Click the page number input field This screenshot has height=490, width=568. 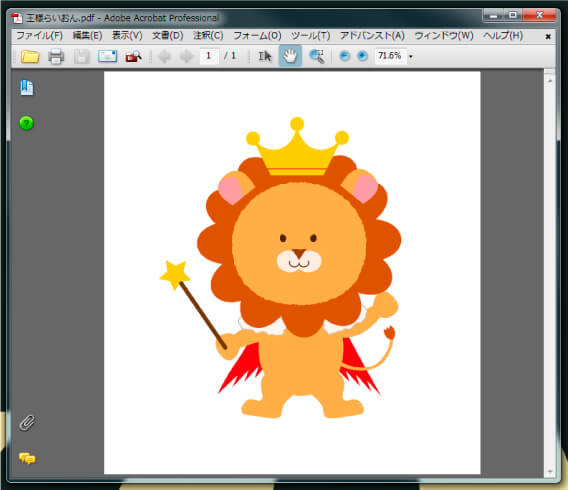click(x=209, y=56)
